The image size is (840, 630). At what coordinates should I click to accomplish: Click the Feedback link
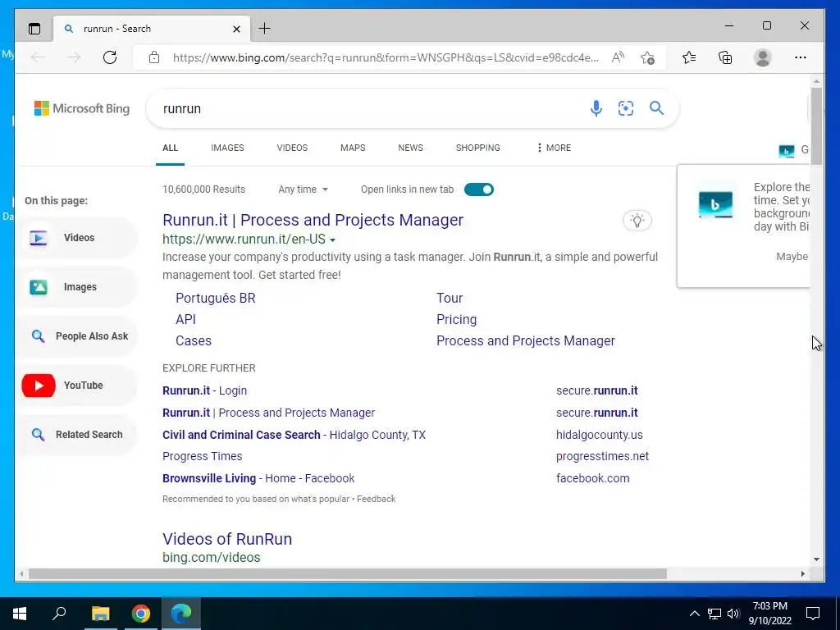376,499
